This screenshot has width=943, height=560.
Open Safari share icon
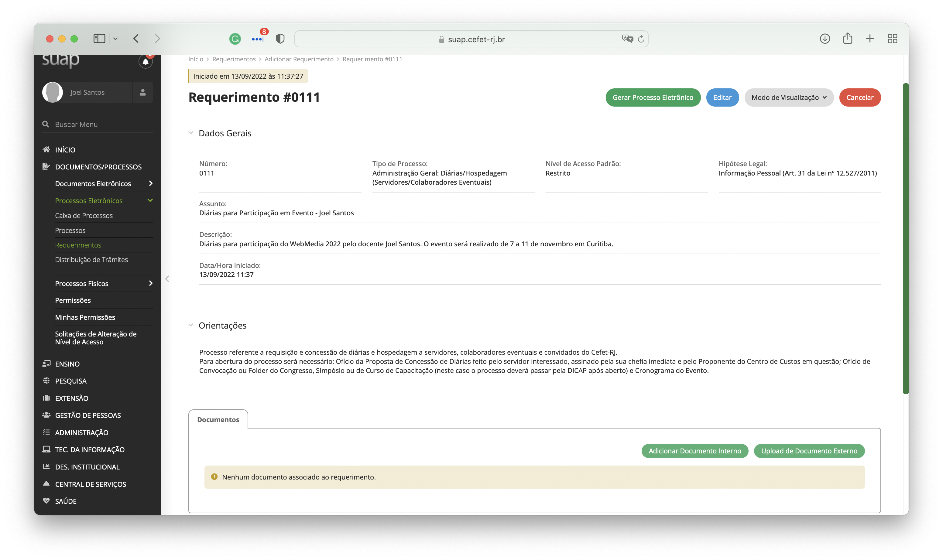coord(848,38)
